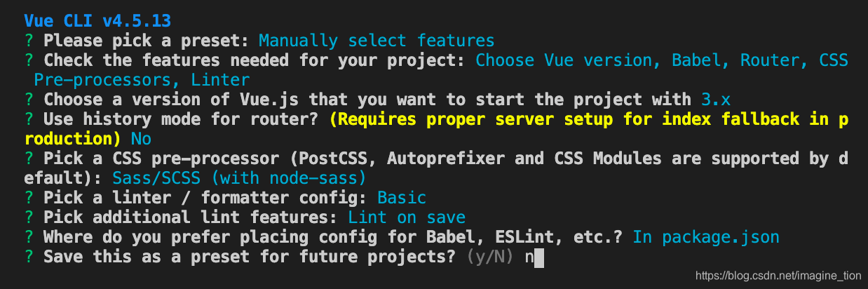
Task: Click the "In package.json" config answer
Action: (705, 237)
